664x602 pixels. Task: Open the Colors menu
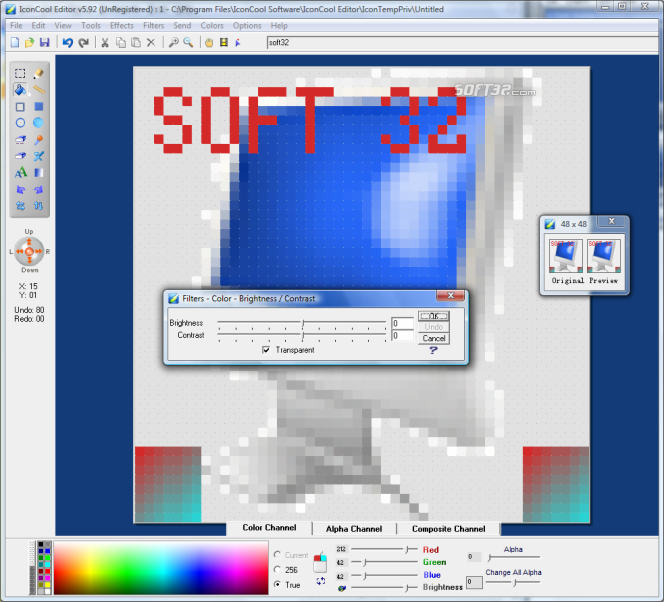pyautogui.click(x=212, y=25)
